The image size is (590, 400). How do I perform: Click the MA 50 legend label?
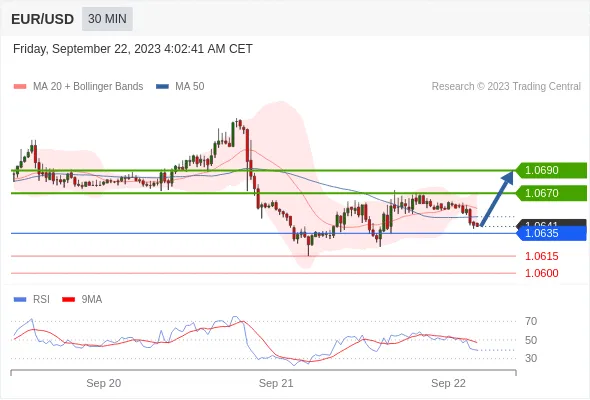(190, 87)
